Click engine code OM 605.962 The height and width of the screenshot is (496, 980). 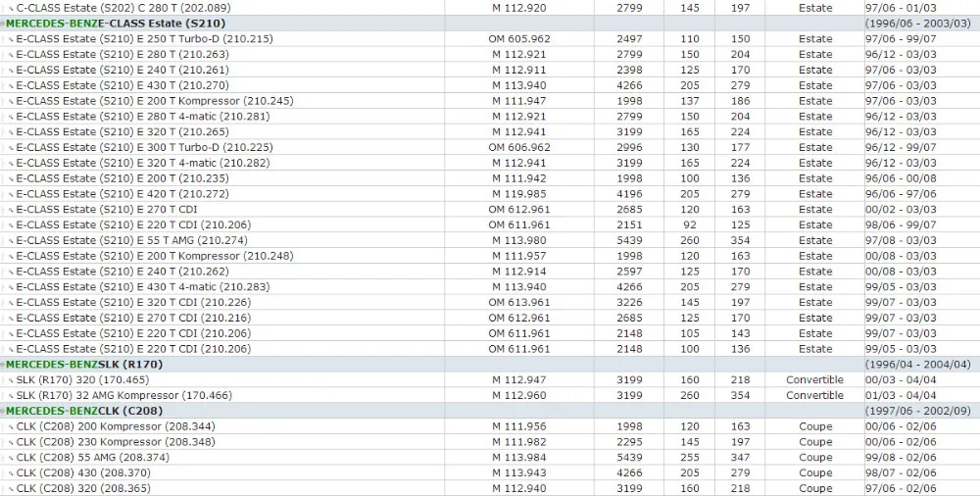pyautogui.click(x=519, y=39)
